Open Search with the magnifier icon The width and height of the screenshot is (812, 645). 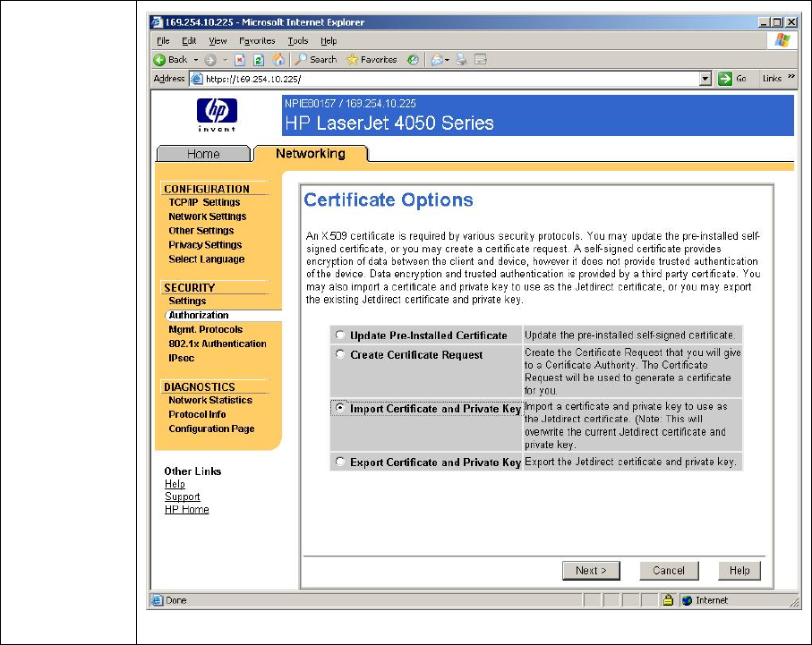315,60
